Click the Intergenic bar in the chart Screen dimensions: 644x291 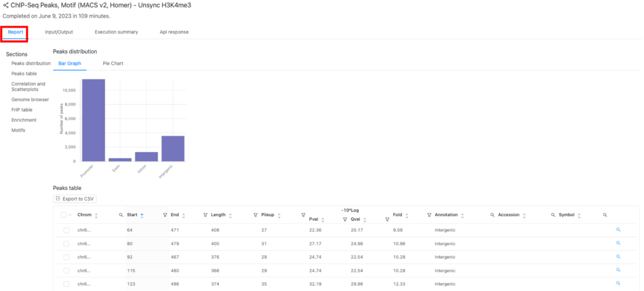coord(173,148)
